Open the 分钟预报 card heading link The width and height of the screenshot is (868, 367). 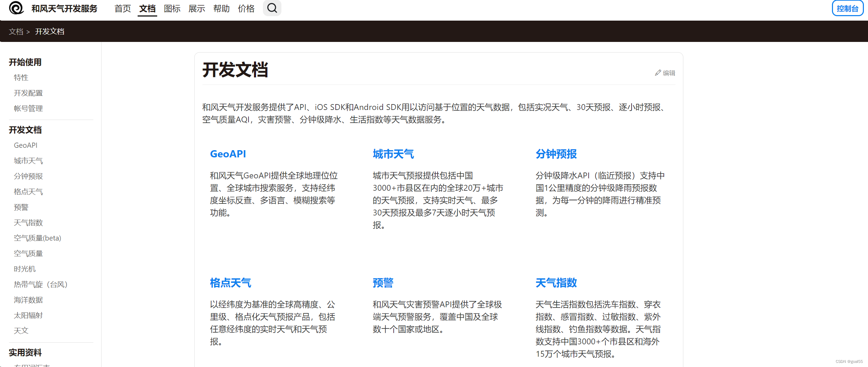point(556,154)
